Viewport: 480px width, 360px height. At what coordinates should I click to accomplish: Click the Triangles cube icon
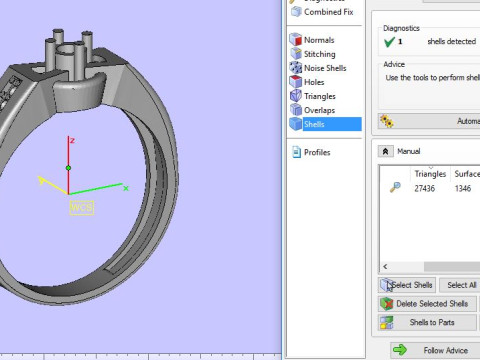296,96
